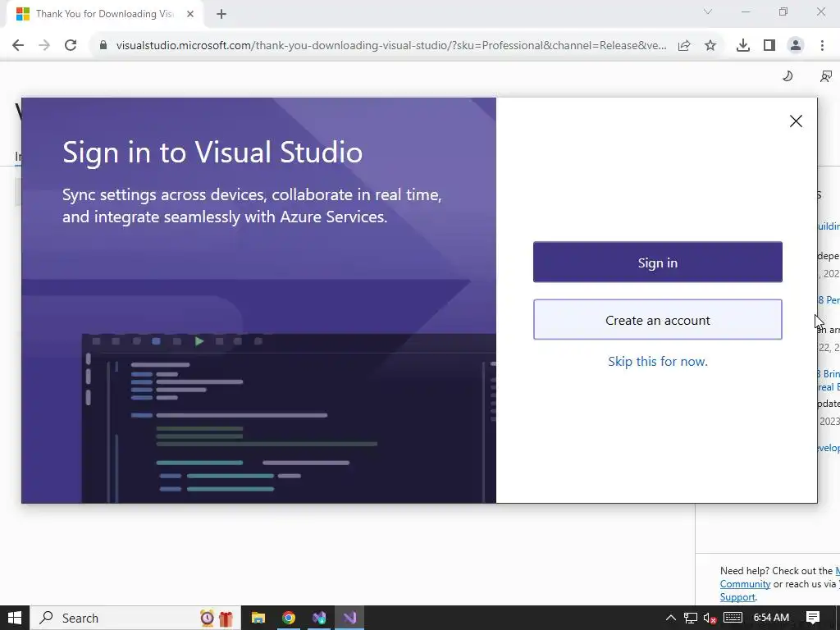Open a new browser tab
Screen dimensions: 840x630
[x=221, y=14]
